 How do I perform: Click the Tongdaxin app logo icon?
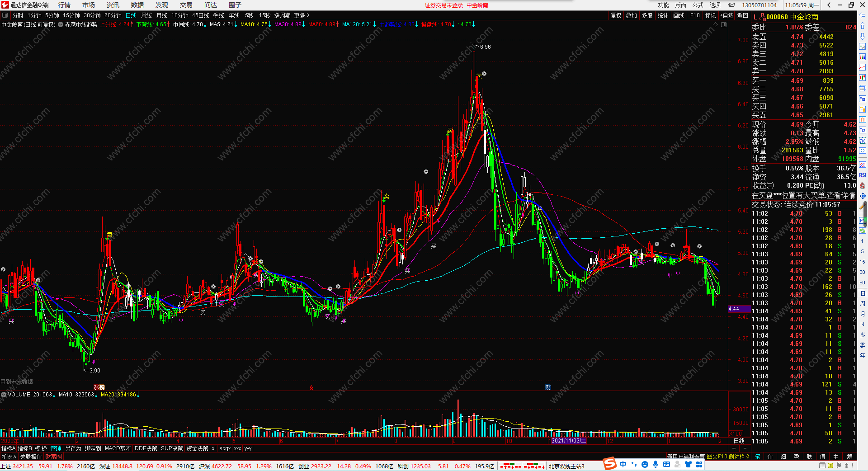5,5
